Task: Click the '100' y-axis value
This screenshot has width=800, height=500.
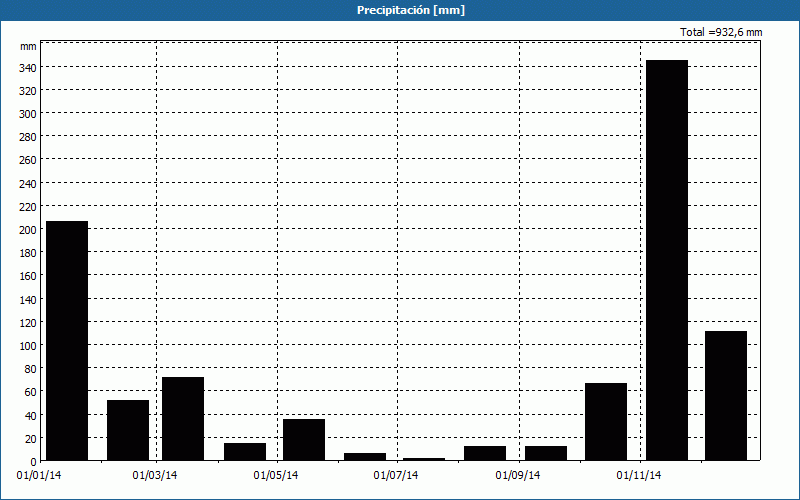Action: [28, 345]
